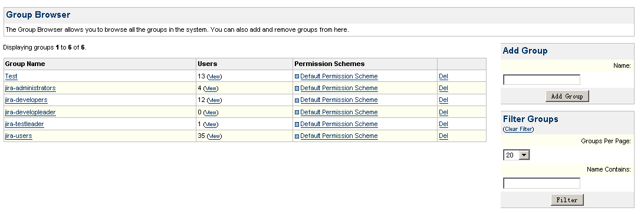
Task: Click the scheme icon in jira-developers row
Action: pos(297,100)
